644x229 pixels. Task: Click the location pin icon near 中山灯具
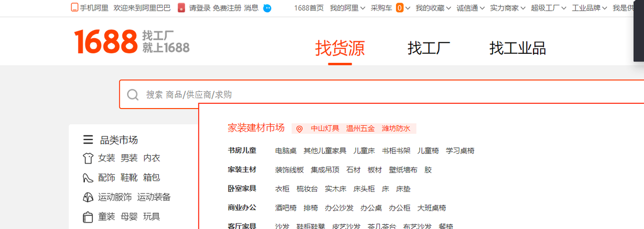click(299, 129)
